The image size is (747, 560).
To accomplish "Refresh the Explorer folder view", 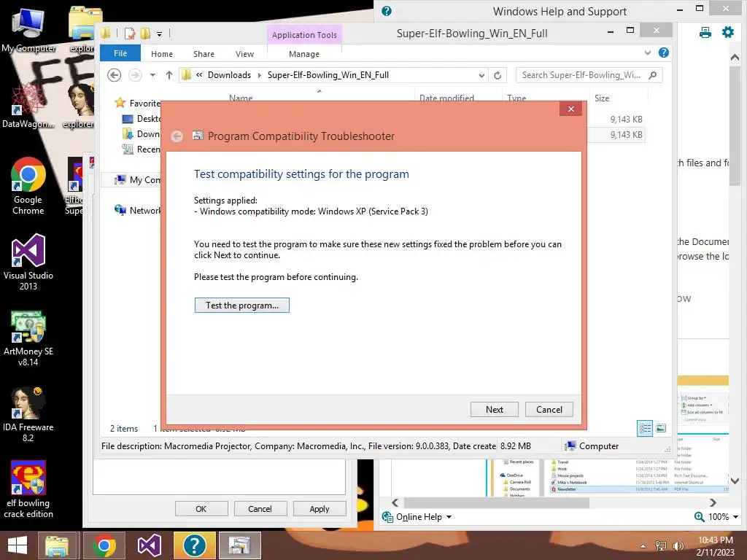I will (498, 75).
